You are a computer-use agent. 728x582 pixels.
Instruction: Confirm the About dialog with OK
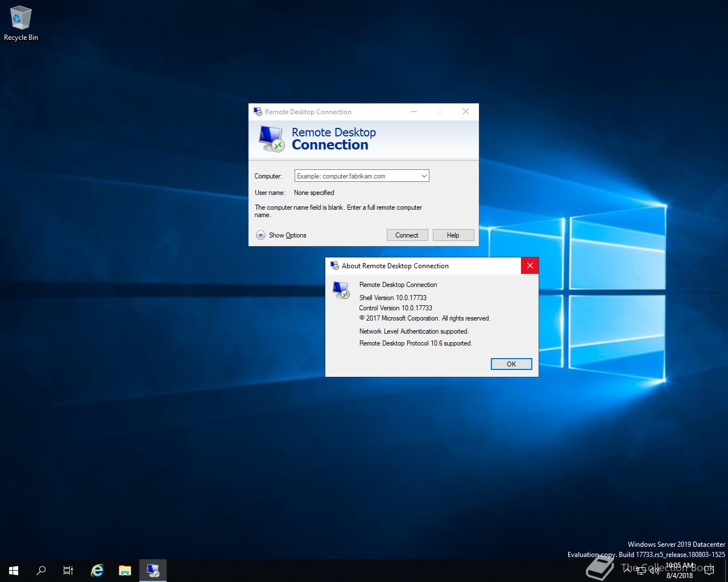(511, 364)
